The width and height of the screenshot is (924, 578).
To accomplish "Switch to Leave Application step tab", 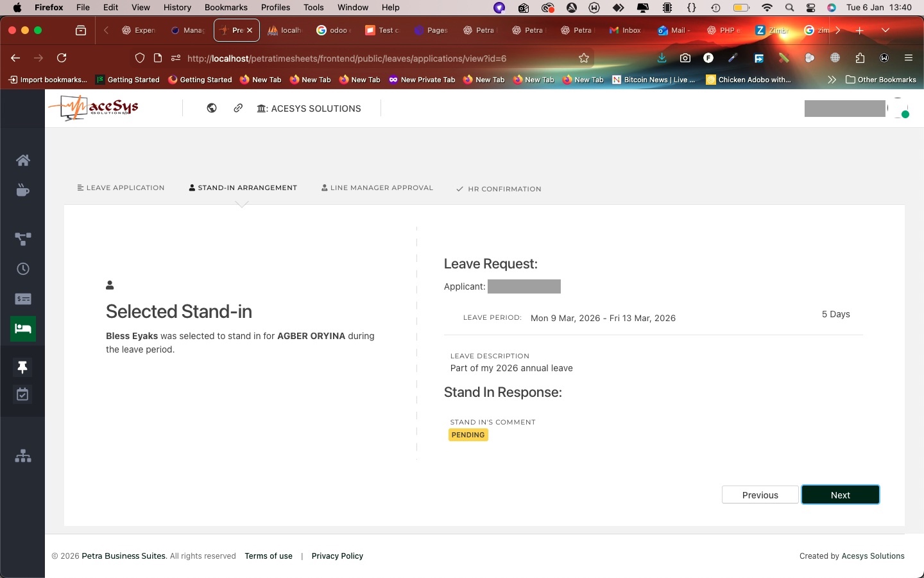I will tap(121, 188).
